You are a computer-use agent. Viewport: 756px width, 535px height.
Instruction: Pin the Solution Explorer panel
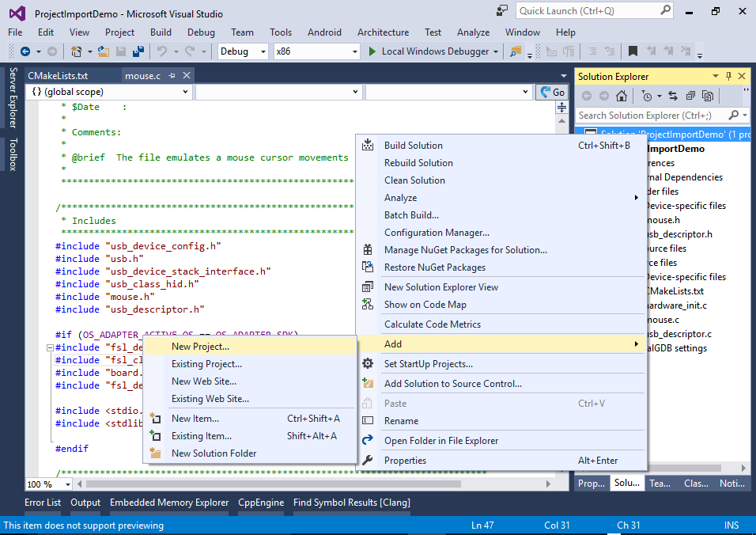[728, 76]
